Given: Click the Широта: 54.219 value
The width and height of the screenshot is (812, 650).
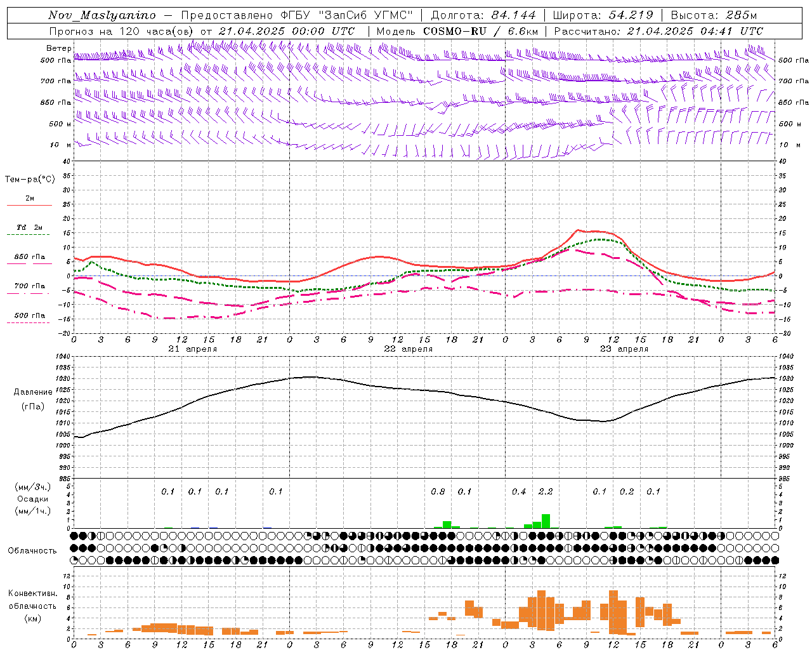Looking at the screenshot, I should [603, 15].
